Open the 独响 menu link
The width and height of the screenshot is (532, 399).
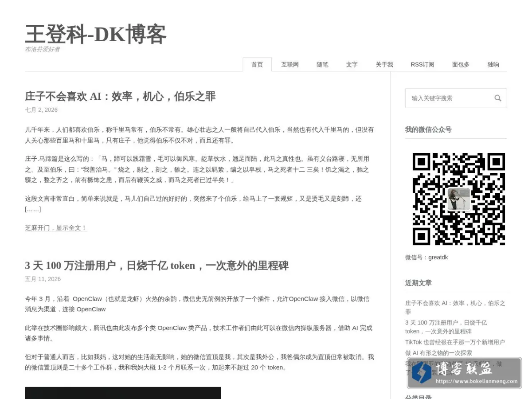coord(493,64)
